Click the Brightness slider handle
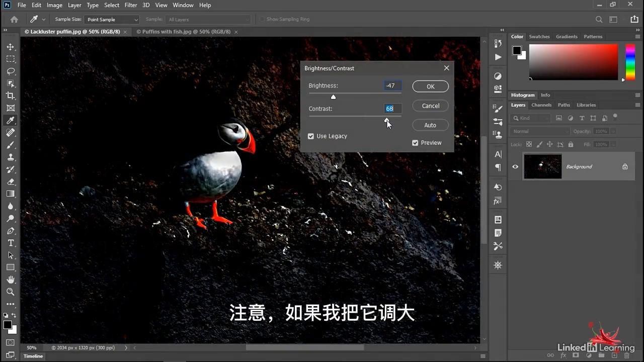 333,97
